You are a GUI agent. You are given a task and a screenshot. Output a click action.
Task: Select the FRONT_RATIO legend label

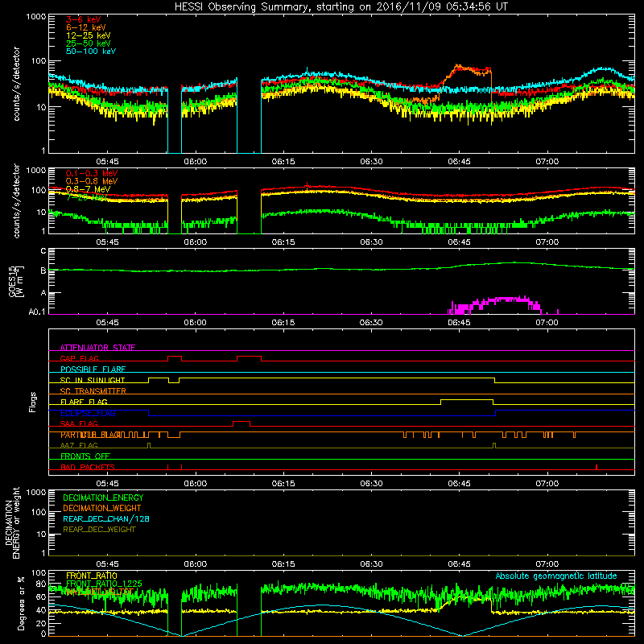pos(92,576)
